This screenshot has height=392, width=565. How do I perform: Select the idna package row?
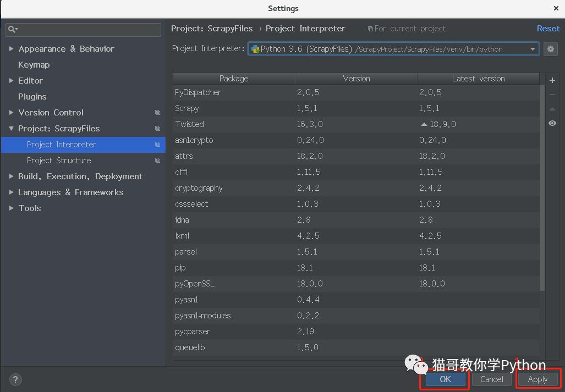click(356, 220)
